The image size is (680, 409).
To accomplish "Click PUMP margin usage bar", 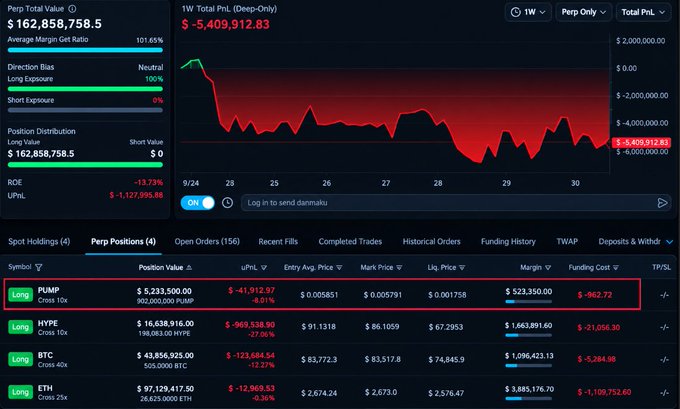I will pyautogui.click(x=529, y=301).
